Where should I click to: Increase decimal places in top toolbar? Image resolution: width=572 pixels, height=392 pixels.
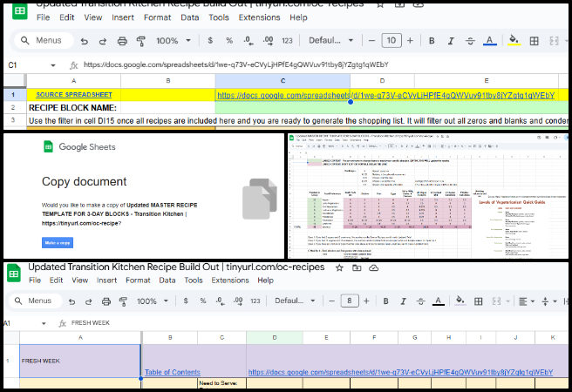click(x=269, y=40)
